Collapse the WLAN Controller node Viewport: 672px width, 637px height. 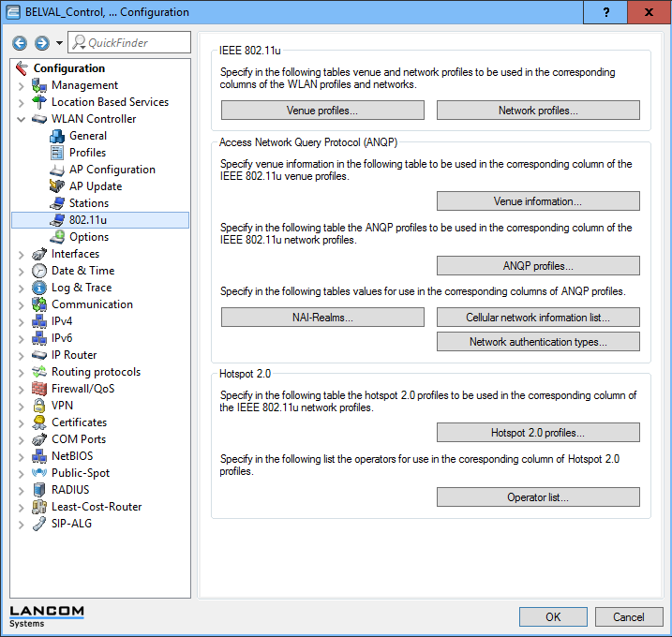[x=21, y=120]
